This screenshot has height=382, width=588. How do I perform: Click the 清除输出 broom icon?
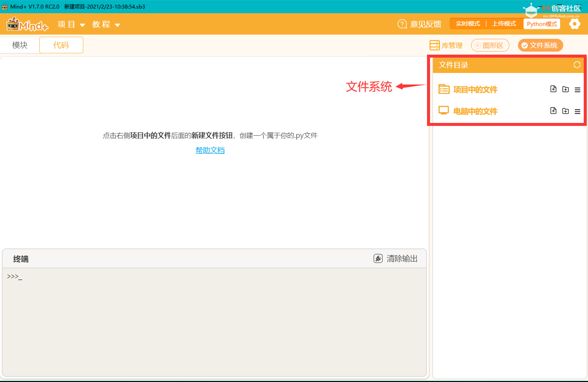(378, 258)
